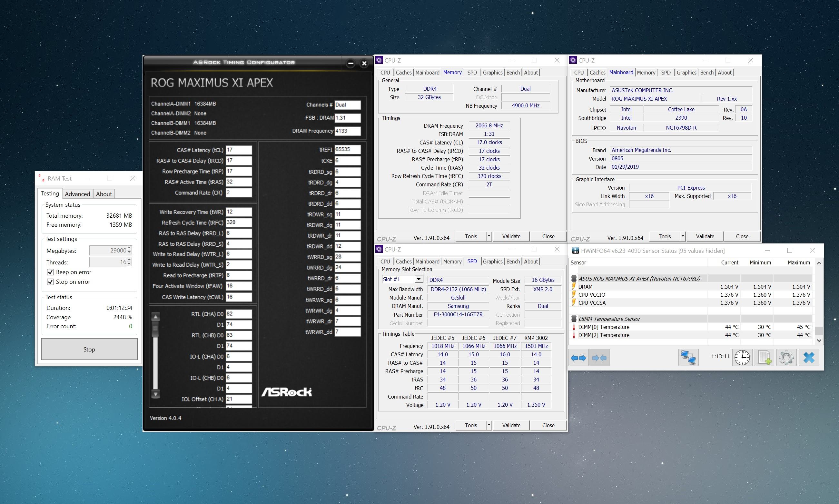Click the DIMM Temperature Sensor chip icon
Viewport: 839px width, 504px height.
(x=574, y=319)
